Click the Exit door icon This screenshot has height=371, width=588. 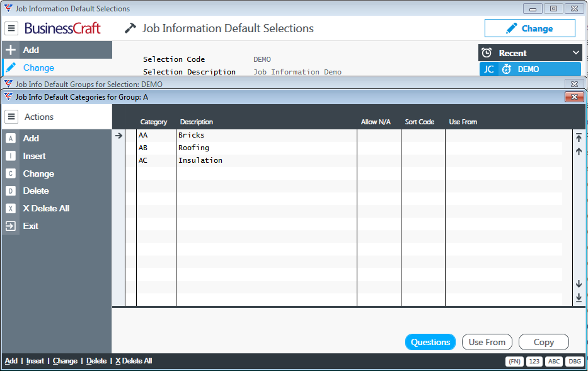(11, 226)
